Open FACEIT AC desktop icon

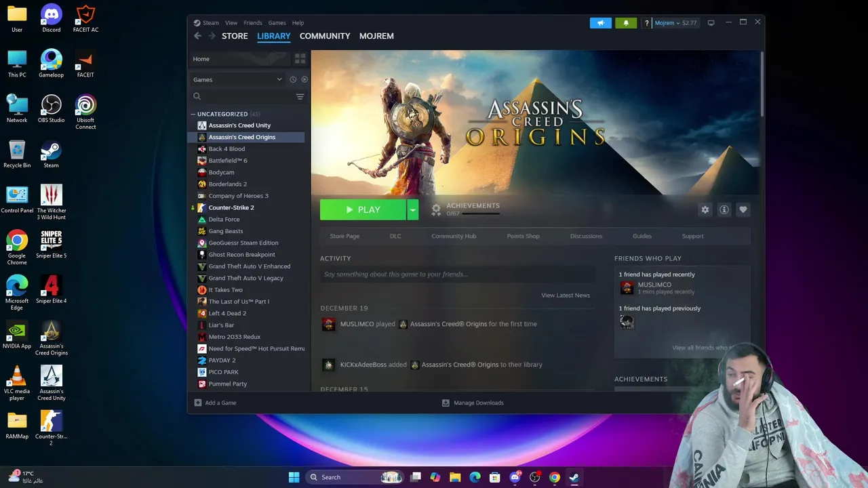(x=85, y=18)
